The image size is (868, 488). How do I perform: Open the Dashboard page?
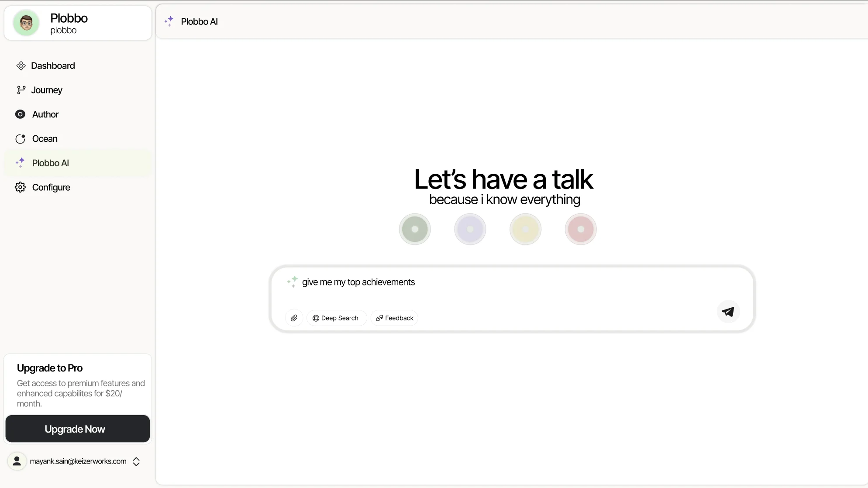[78, 66]
